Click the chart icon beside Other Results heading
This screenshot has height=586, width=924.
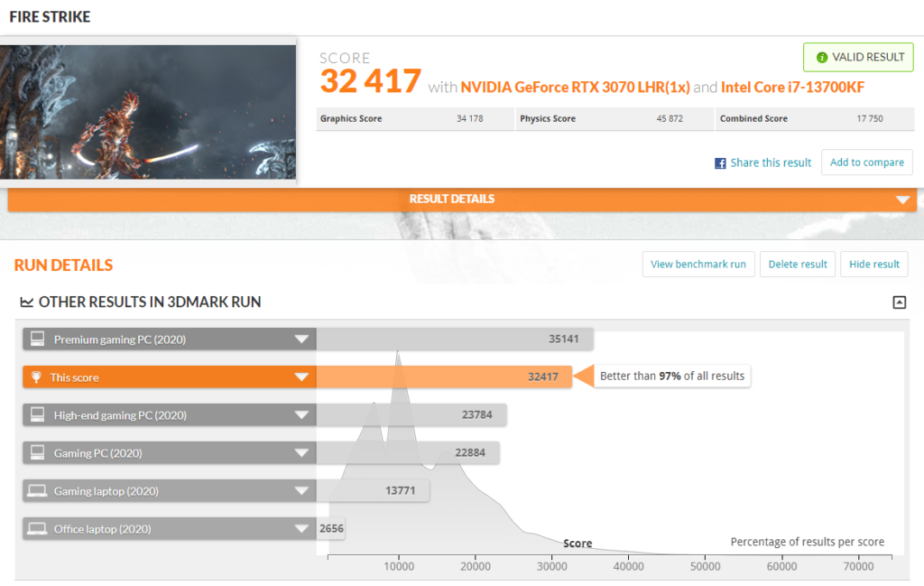tap(26, 302)
